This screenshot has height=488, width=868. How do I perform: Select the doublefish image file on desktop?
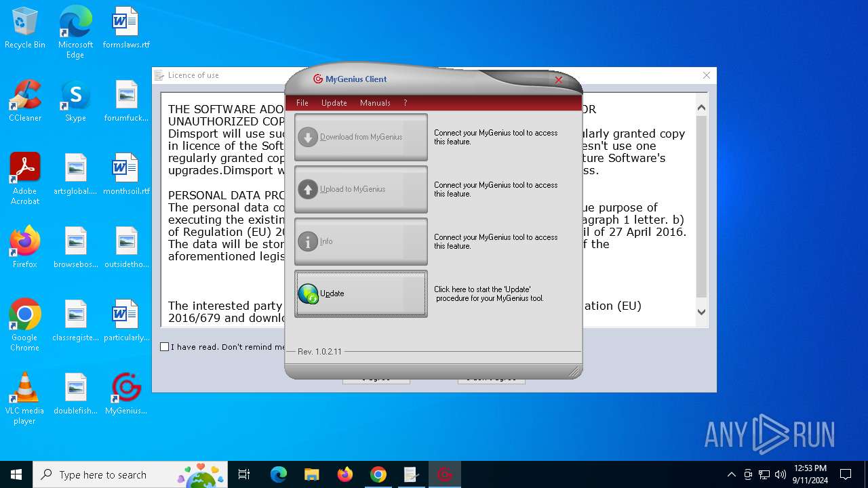pos(75,394)
